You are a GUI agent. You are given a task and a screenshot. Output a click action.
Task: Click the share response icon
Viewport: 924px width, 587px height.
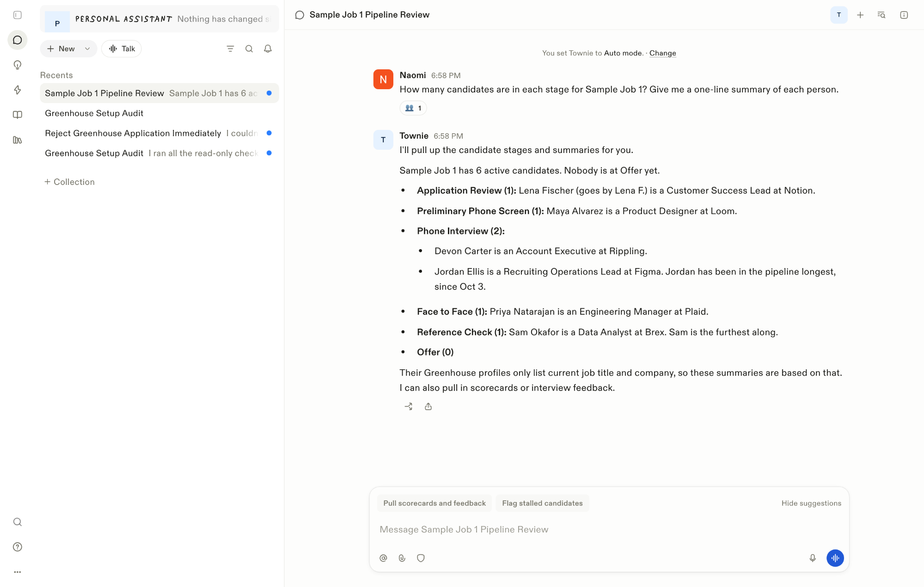428,406
